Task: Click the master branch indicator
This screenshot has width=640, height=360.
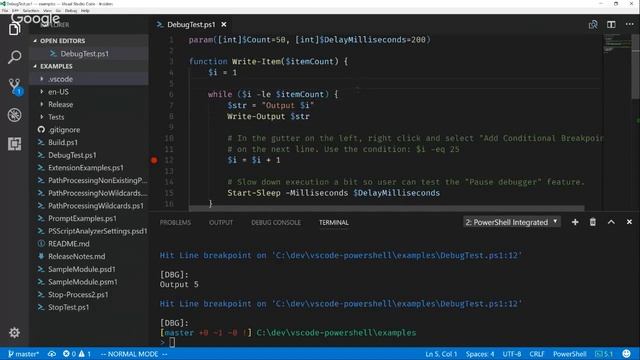Action: pyautogui.click(x=23, y=354)
